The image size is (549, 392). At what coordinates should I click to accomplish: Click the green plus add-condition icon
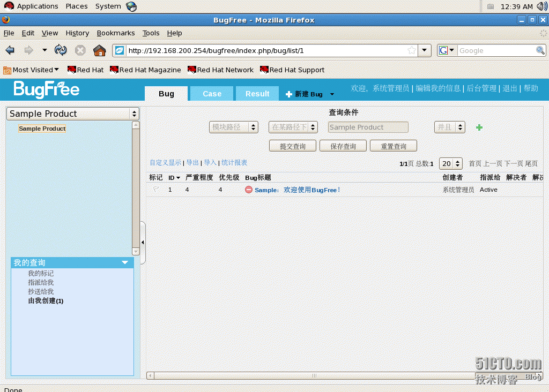479,127
